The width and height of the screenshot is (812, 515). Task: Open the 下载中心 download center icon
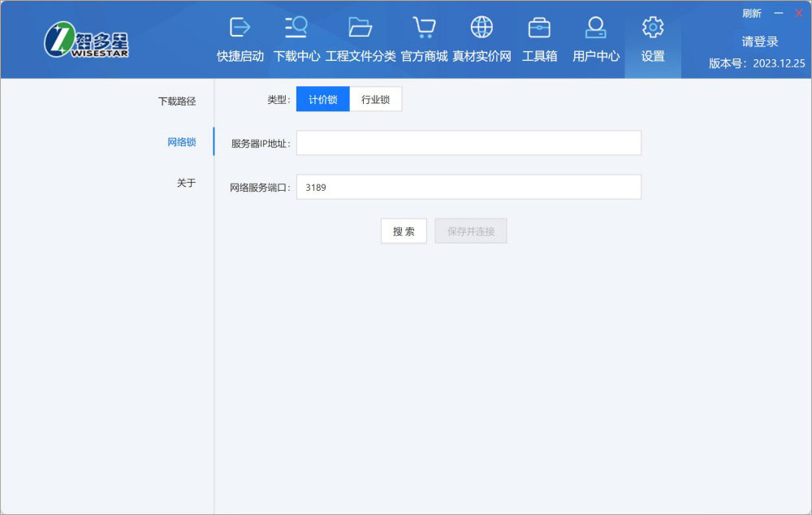point(296,28)
